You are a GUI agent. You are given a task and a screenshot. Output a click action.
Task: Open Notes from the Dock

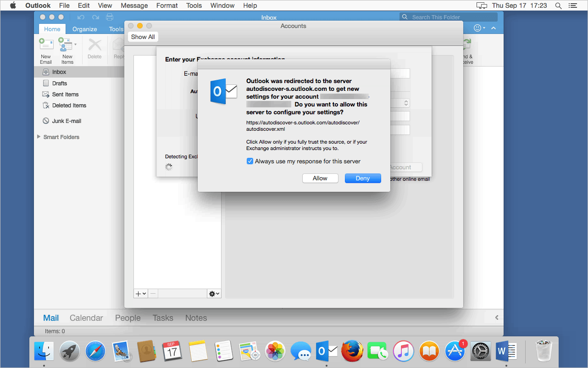[198, 351]
